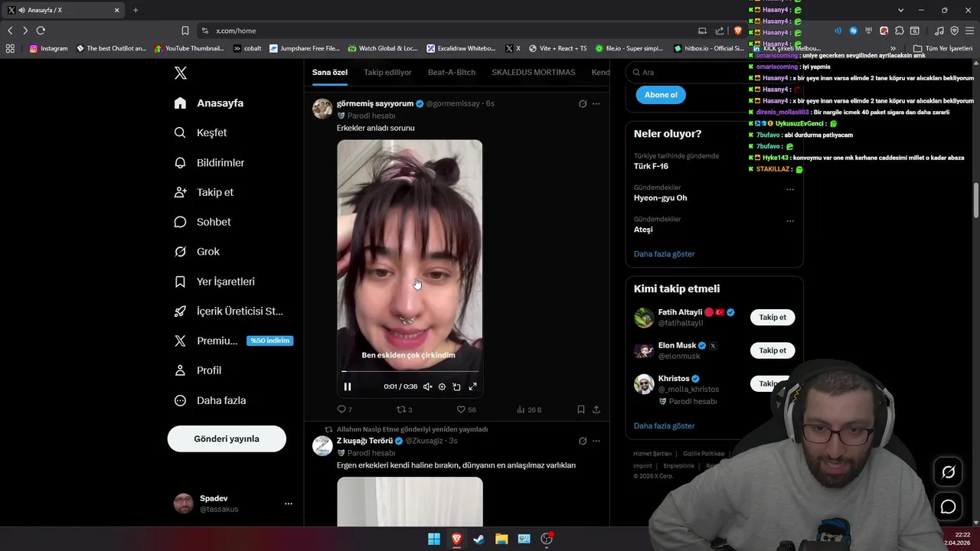
Task: Open more options for Ateşi trend
Action: [790, 221]
